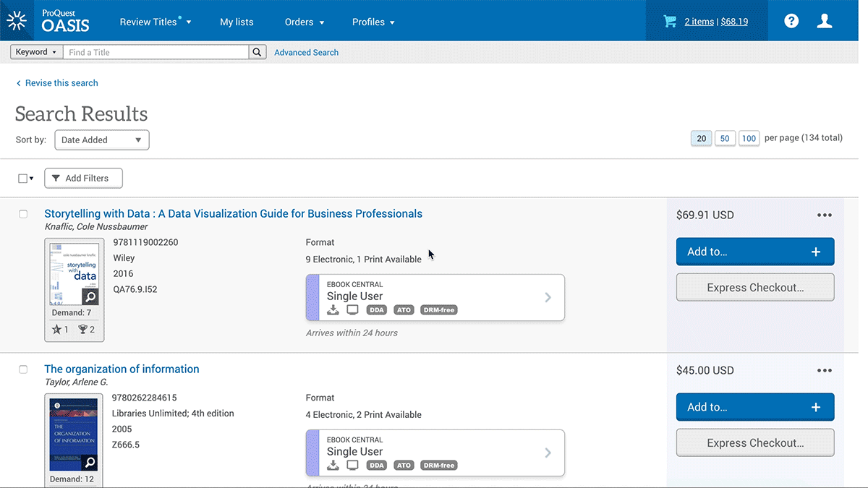
Task: Click DRM-free badge for Storytelling with Data
Action: coord(439,310)
